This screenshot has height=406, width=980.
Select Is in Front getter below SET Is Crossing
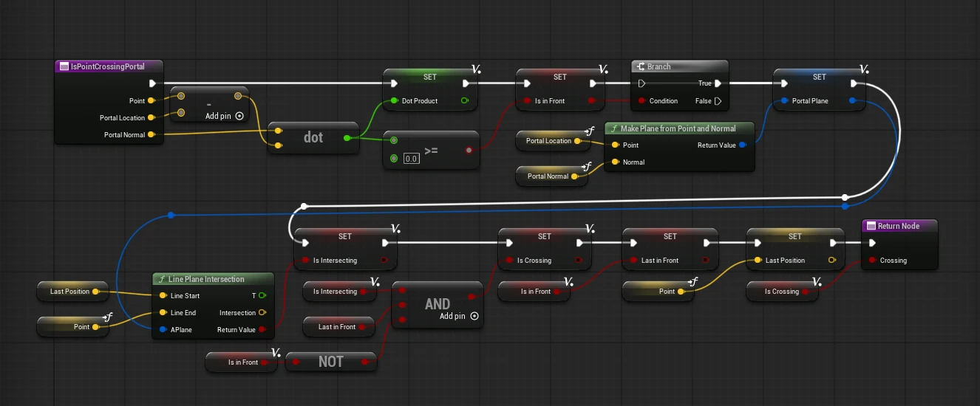click(x=534, y=292)
